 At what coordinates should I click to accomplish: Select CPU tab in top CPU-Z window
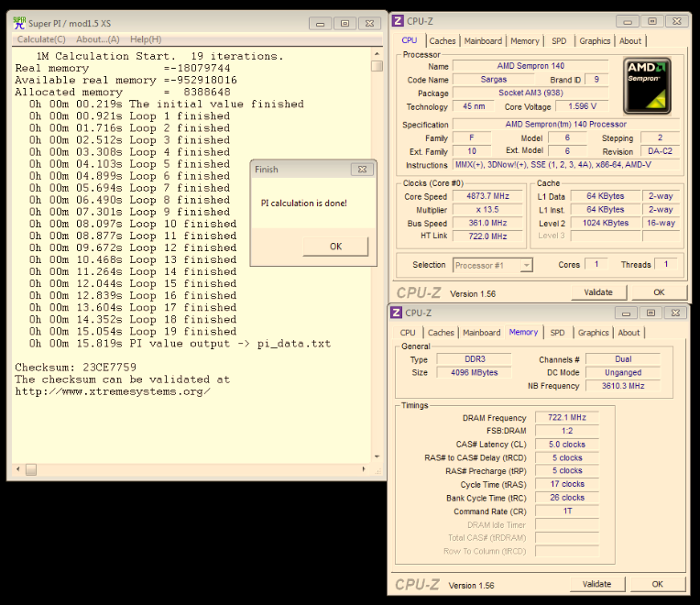click(x=410, y=40)
